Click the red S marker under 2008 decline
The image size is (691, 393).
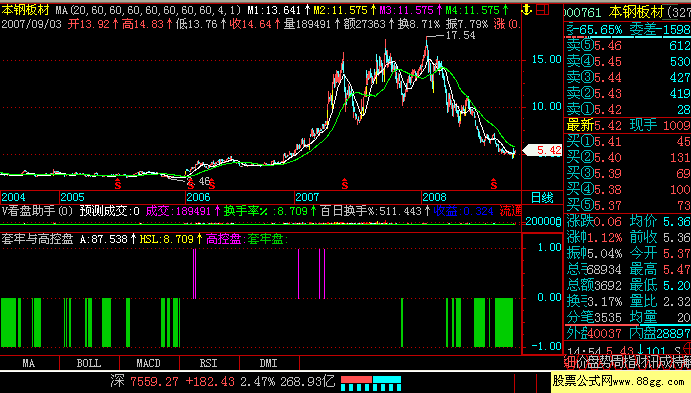pos(494,184)
